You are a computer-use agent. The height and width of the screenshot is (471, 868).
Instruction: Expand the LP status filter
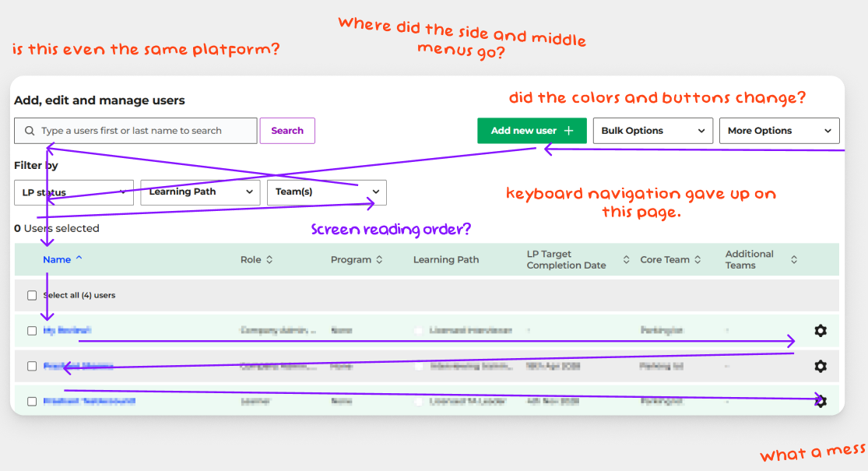[74, 192]
